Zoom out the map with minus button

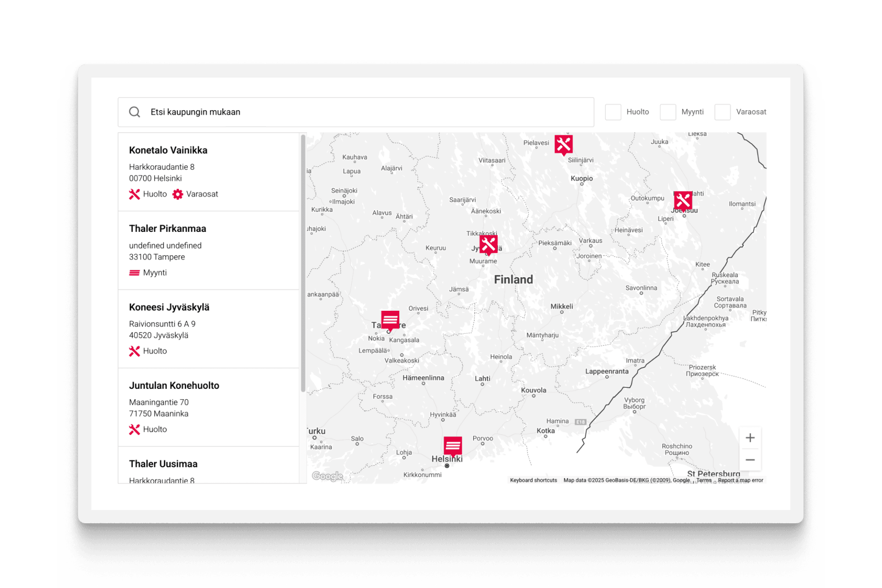point(750,460)
